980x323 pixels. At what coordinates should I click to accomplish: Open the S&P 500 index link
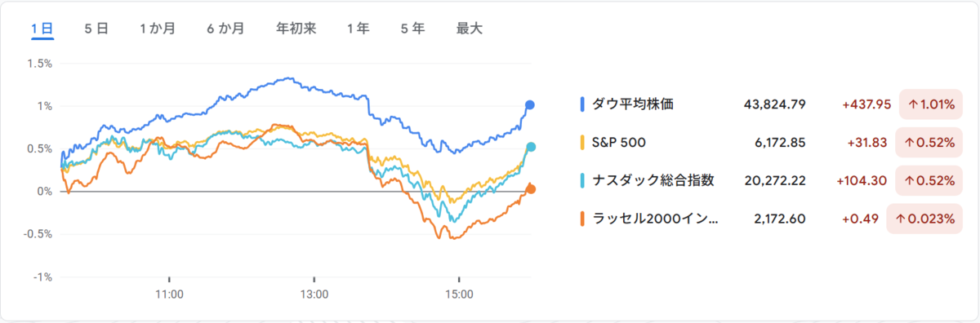tap(619, 143)
